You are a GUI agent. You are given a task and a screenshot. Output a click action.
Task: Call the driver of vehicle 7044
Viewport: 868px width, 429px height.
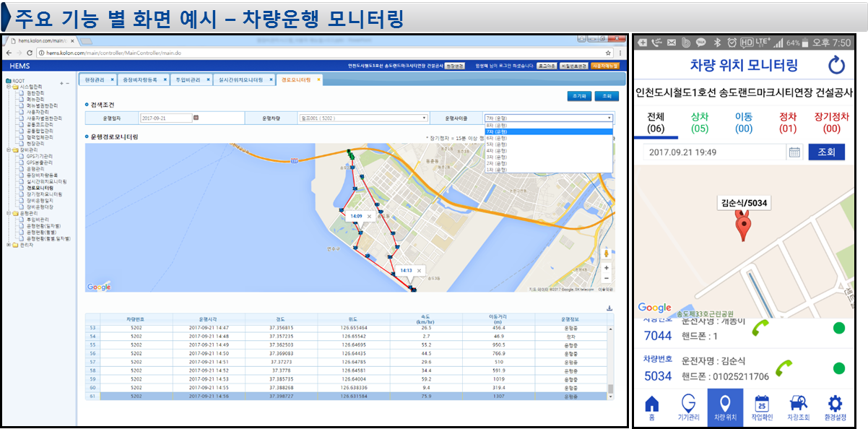(760, 329)
